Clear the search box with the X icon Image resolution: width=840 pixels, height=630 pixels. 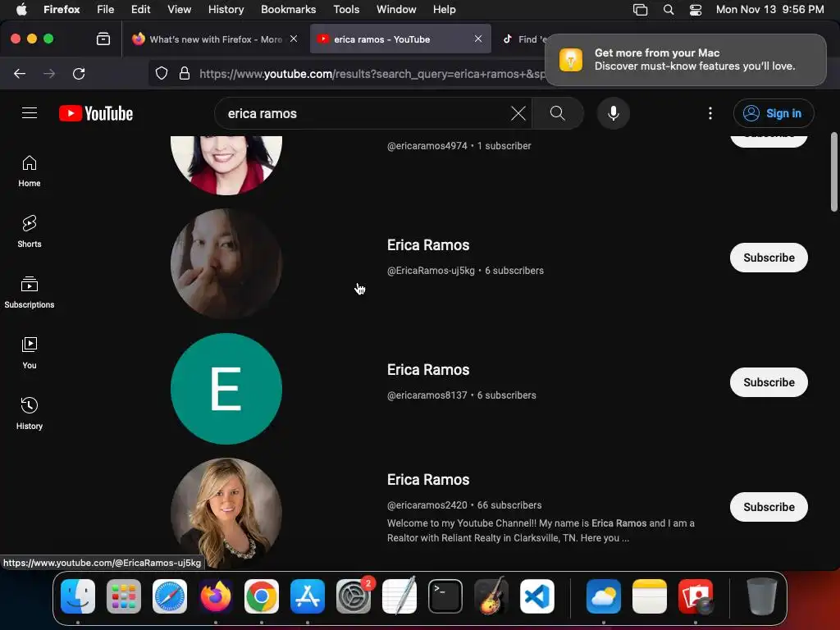tap(518, 113)
